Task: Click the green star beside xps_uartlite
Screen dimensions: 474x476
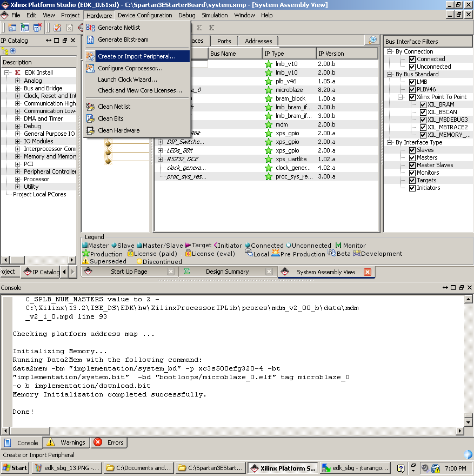Action: coord(269,160)
